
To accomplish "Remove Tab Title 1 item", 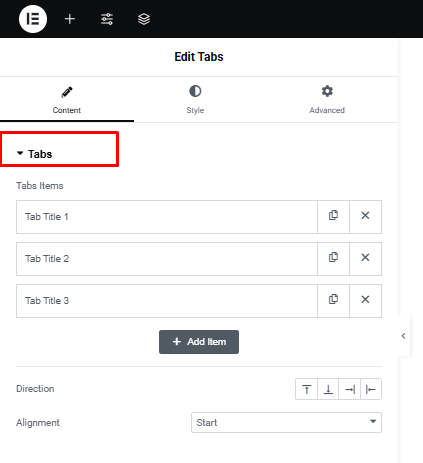I will click(365, 216).
